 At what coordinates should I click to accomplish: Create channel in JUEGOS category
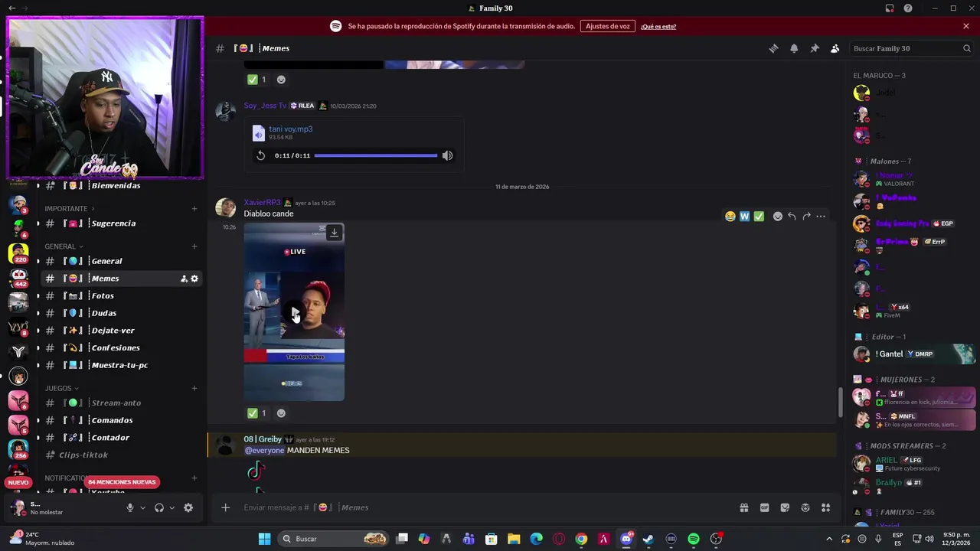click(194, 388)
